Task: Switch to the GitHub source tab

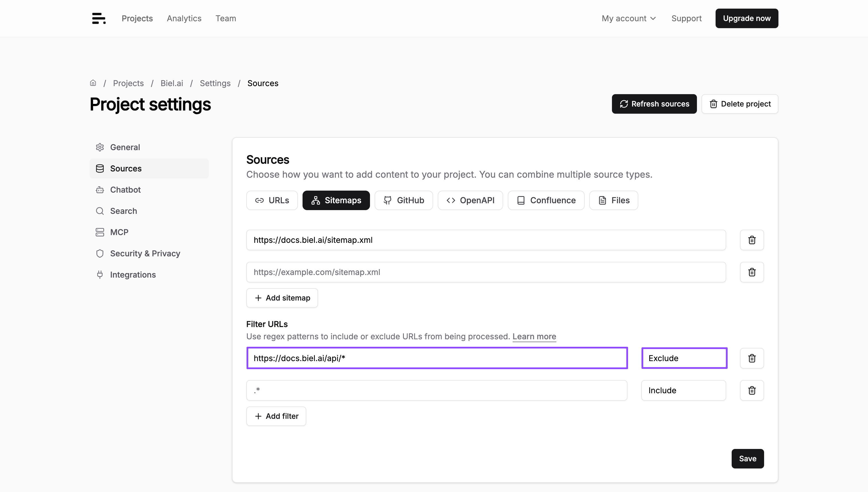Action: (x=403, y=200)
